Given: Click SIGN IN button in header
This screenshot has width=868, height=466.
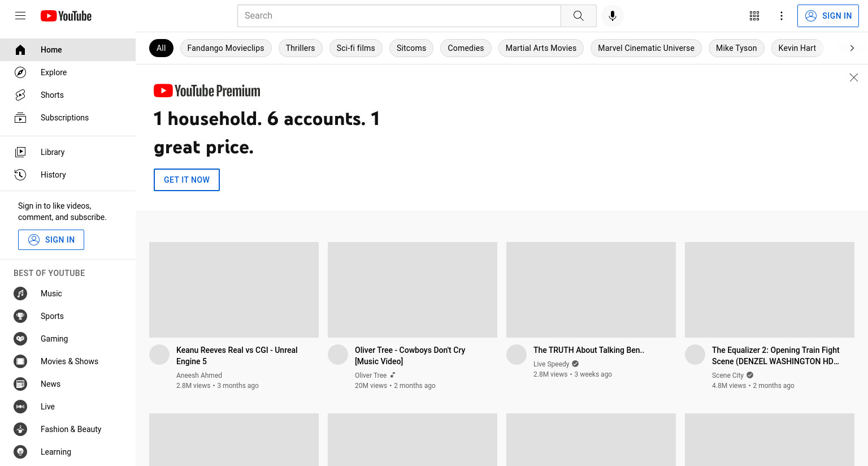Looking at the screenshot, I should 828,16.
